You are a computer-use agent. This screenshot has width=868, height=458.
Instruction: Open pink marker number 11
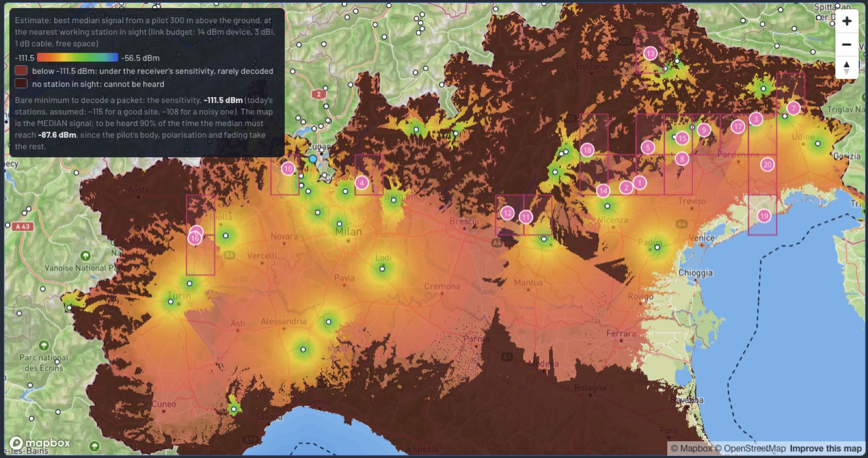coord(526,217)
